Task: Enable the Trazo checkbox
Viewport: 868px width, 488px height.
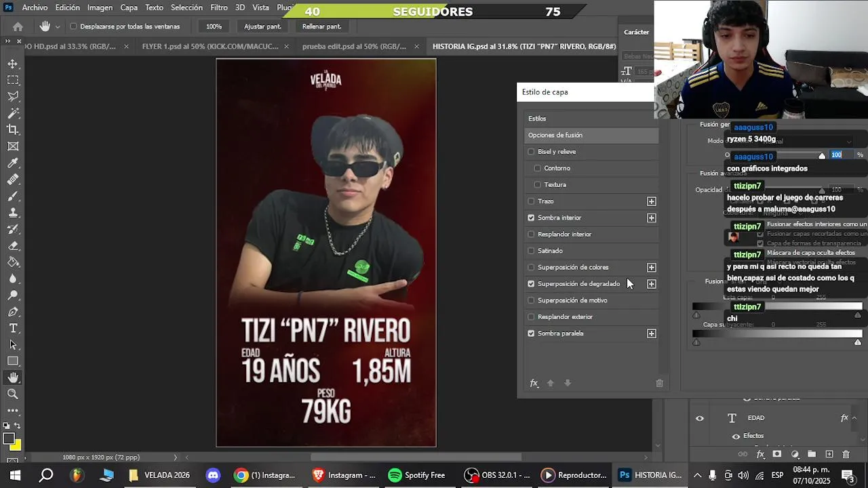Action: (531, 201)
